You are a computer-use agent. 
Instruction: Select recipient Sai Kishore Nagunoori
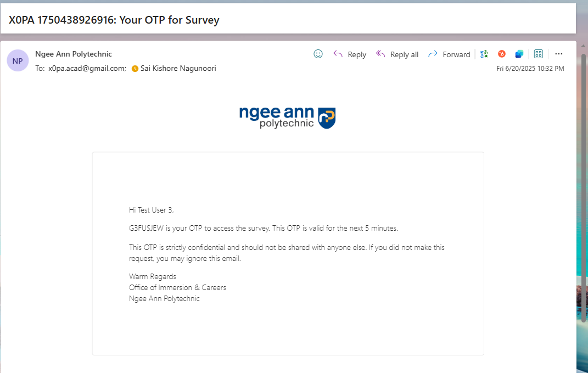click(x=178, y=68)
